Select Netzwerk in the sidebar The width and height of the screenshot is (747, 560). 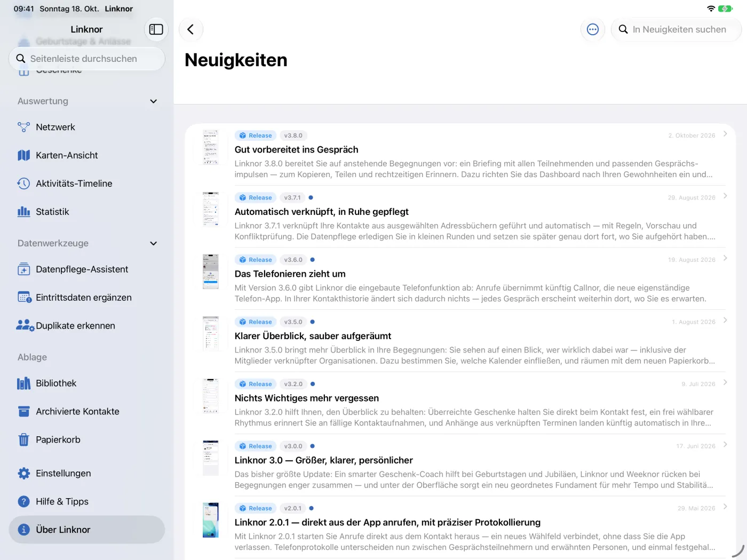click(87, 127)
